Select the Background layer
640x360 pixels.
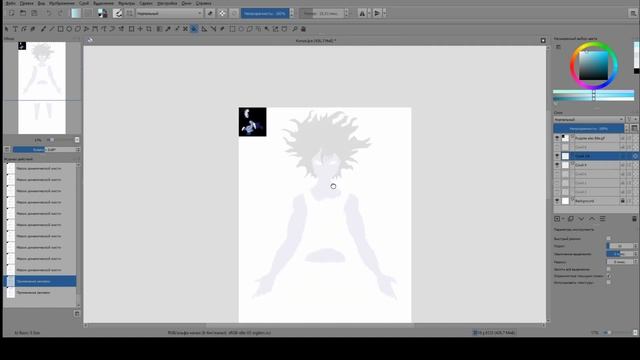595,201
